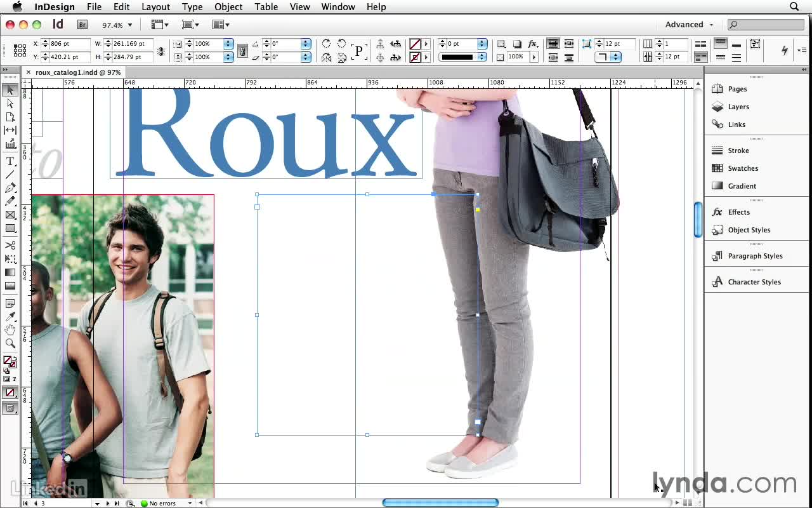
Task: Open the Type menu
Action: tap(192, 7)
